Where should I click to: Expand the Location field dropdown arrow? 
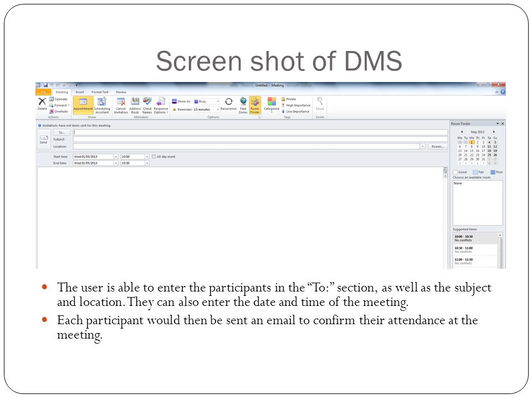[x=423, y=146]
